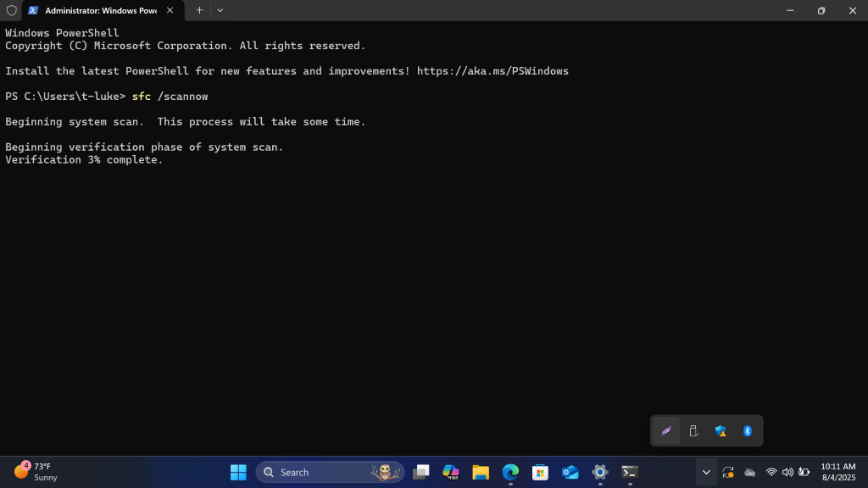
Task: Expand the hidden icons chevron in the system tray
Action: 706,472
